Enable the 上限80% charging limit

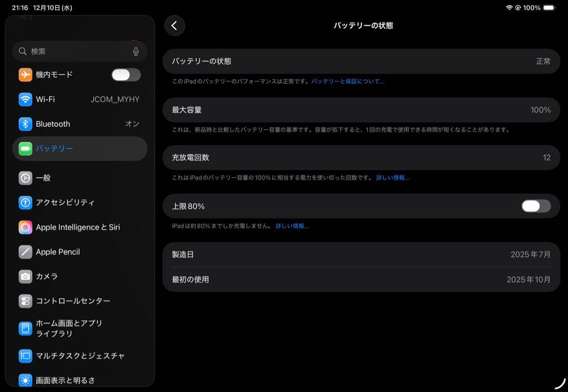(535, 206)
